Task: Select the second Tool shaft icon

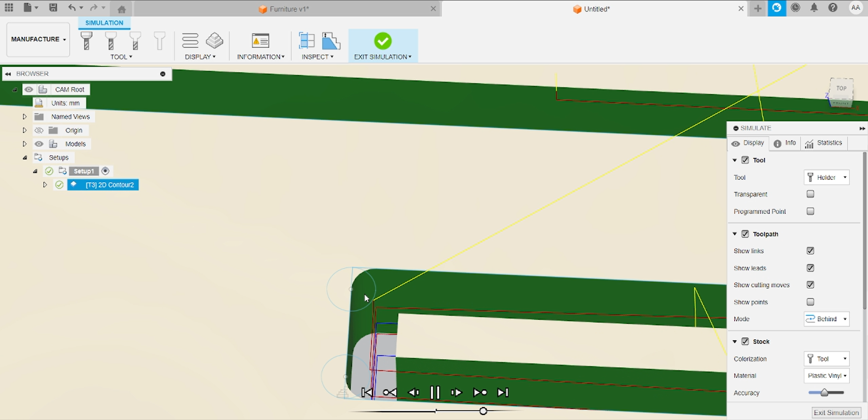Action: click(x=111, y=41)
